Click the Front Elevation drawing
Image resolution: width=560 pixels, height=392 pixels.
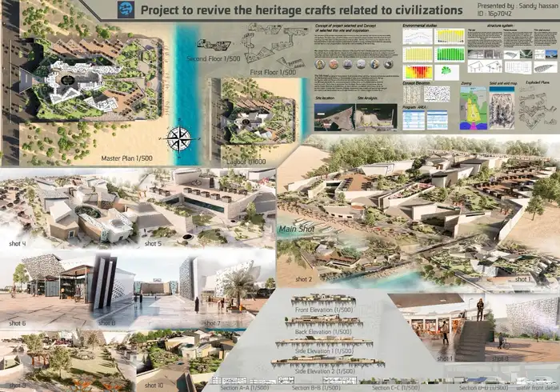click(x=323, y=300)
